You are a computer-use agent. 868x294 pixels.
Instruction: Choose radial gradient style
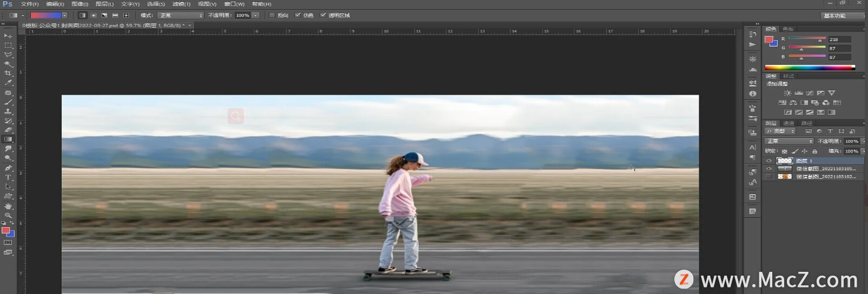[94, 15]
